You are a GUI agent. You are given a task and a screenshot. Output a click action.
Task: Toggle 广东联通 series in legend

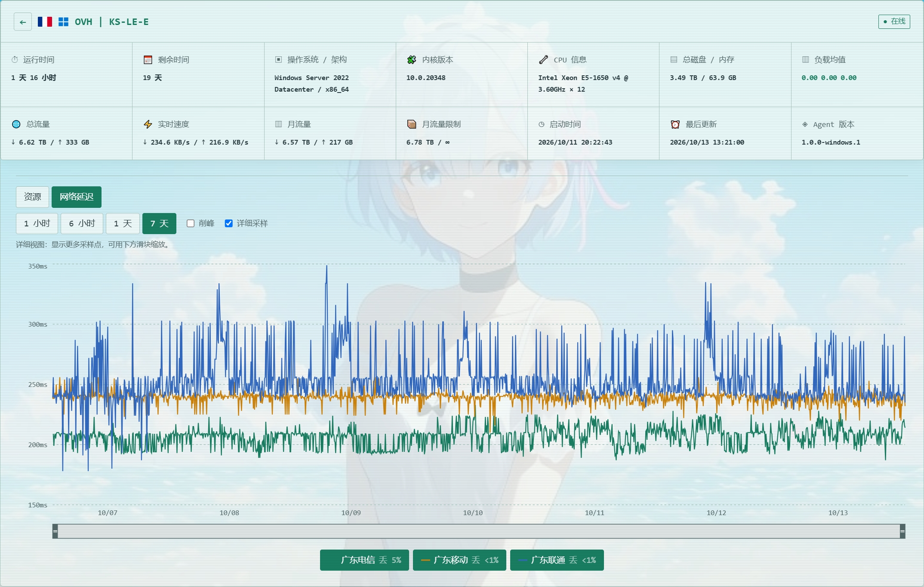[557, 560]
